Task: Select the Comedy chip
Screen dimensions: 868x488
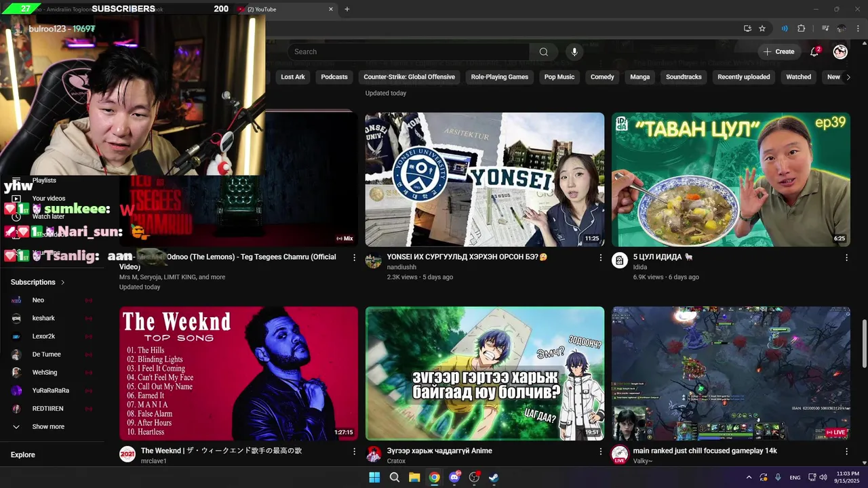Action: [x=602, y=77]
